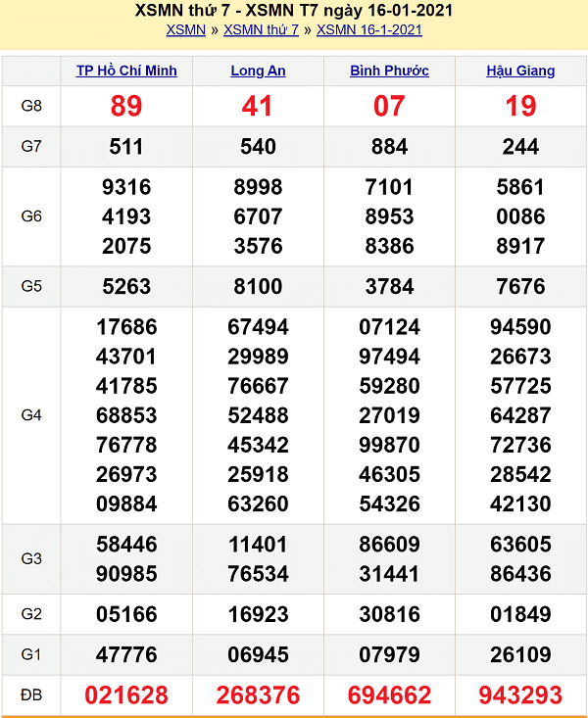Viewport: 588px width, 718px height.
Task: Click G1 number 06945
Action: pos(258,654)
